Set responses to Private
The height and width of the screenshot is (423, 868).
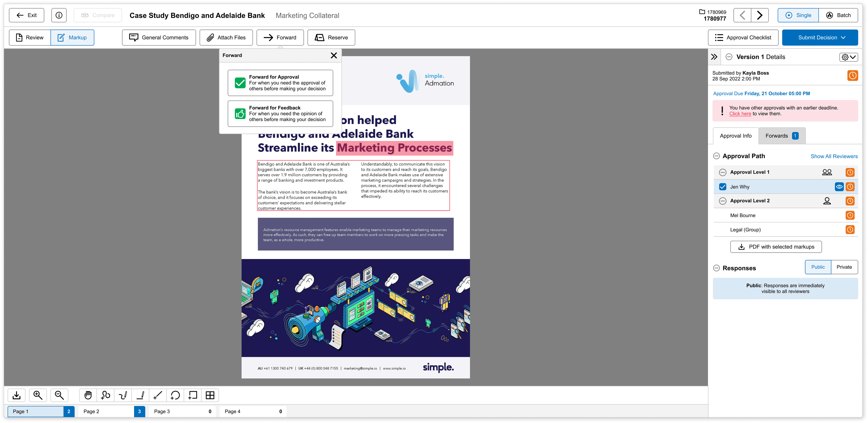(844, 267)
